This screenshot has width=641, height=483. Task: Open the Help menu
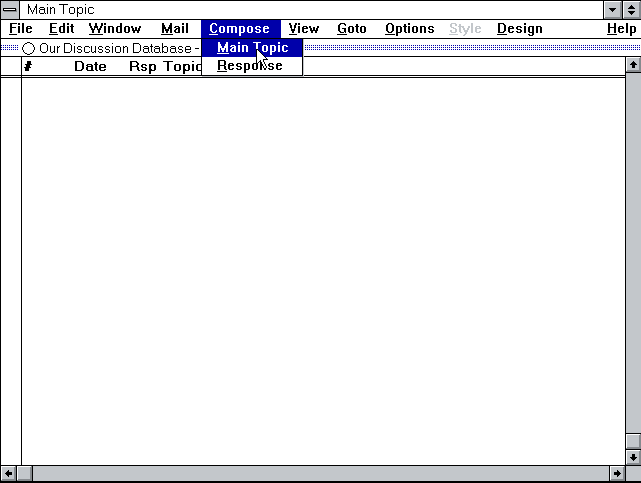621,29
